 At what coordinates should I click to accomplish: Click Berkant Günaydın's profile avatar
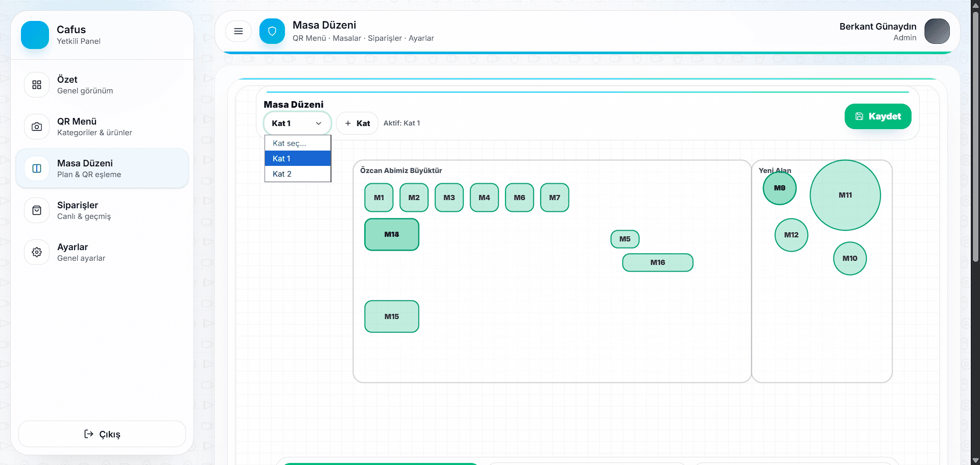pos(937,31)
